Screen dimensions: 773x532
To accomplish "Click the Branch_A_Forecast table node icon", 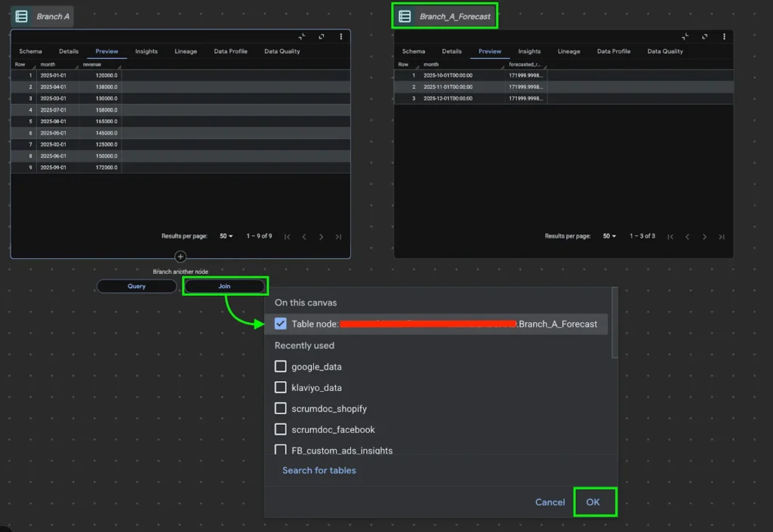I will [x=405, y=16].
